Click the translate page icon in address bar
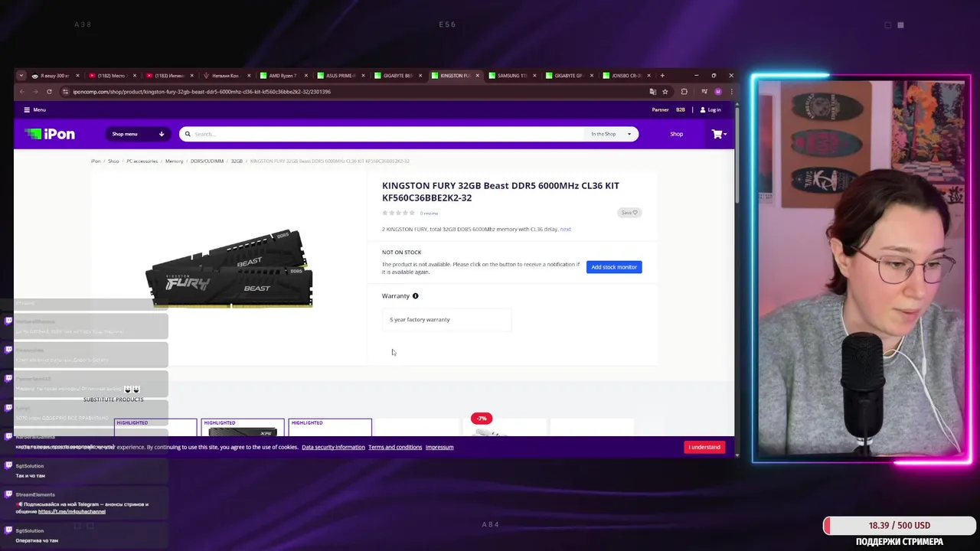 [652, 91]
